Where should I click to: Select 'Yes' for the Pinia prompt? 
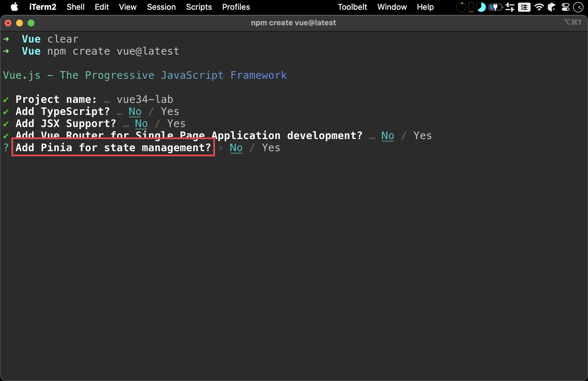coord(271,148)
